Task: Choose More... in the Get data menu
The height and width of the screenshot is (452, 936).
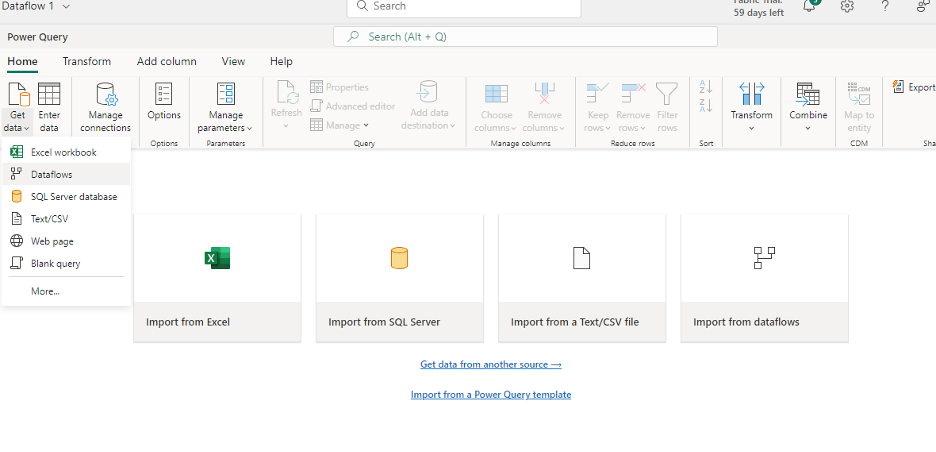Action: [66, 291]
